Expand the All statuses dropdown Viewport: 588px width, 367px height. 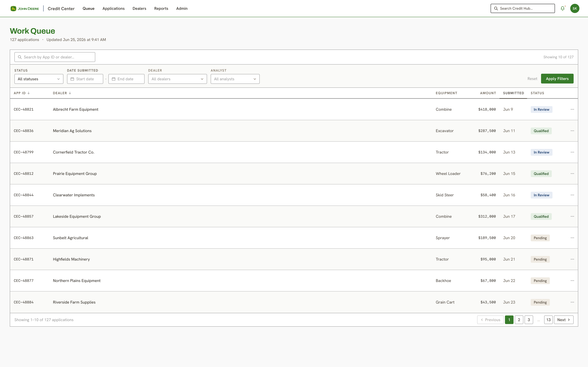[39, 79]
